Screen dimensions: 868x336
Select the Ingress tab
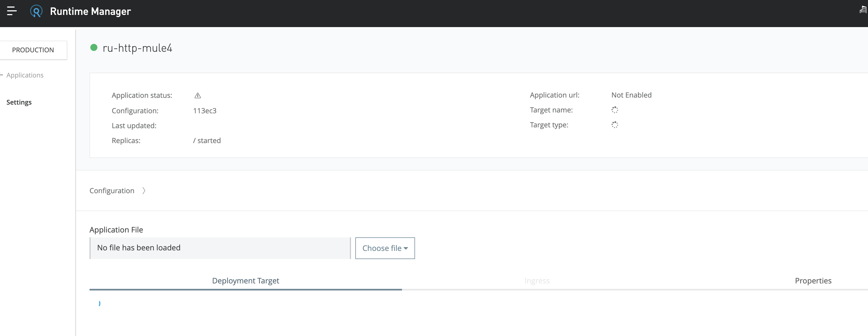[537, 280]
